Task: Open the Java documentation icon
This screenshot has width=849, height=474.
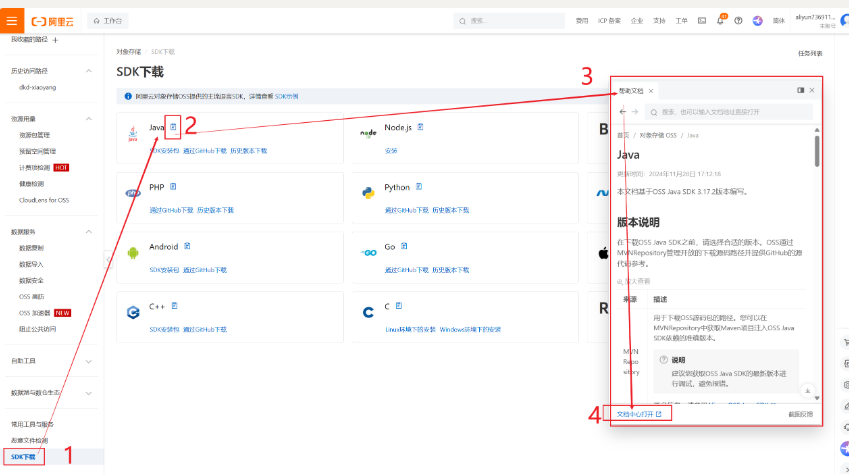Action: (173, 127)
